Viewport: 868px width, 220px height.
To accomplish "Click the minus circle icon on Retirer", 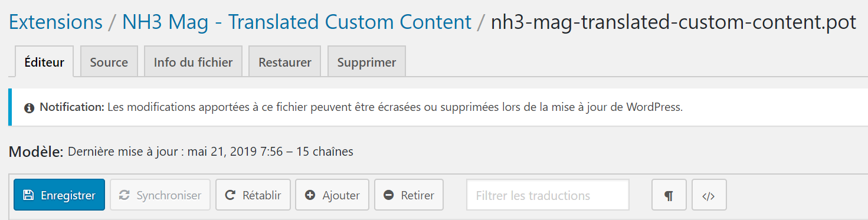I will click(x=389, y=195).
